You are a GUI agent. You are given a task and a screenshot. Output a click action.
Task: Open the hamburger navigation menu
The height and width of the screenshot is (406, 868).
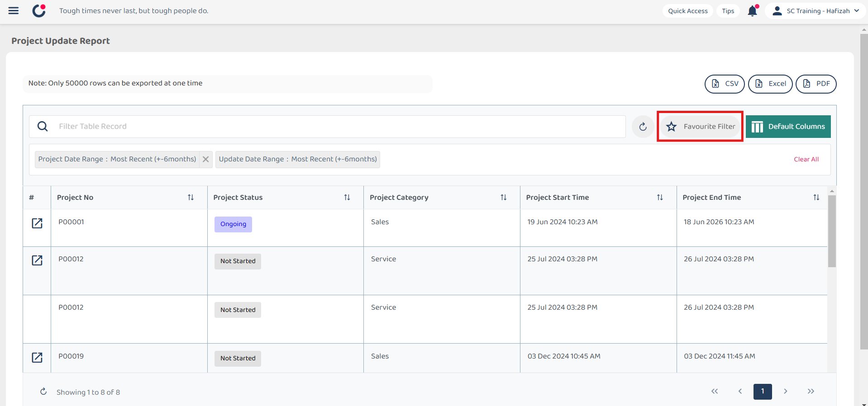pyautogui.click(x=14, y=11)
